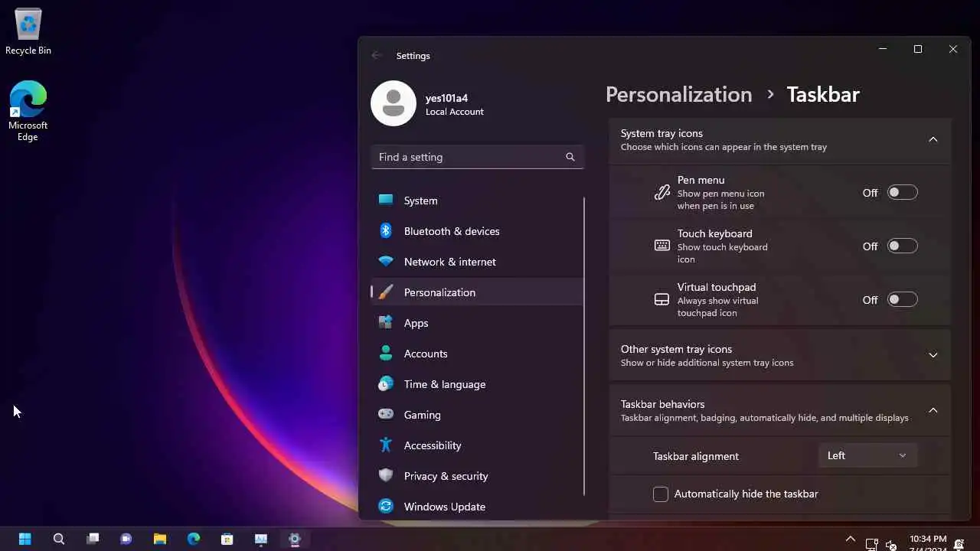
Task: Open the Recycle Bin desktop icon
Action: pyautogui.click(x=28, y=32)
